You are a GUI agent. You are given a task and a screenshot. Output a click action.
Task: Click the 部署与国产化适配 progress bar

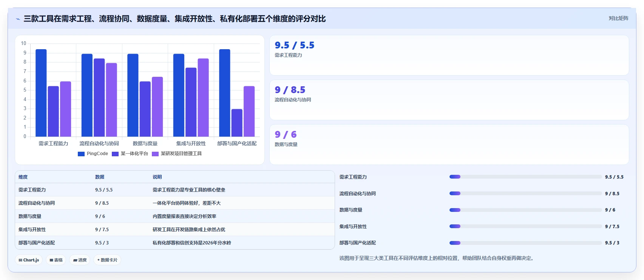pos(525,243)
